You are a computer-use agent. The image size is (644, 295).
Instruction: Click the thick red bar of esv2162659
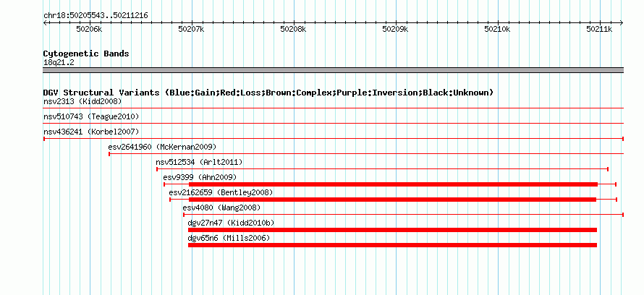392,200
